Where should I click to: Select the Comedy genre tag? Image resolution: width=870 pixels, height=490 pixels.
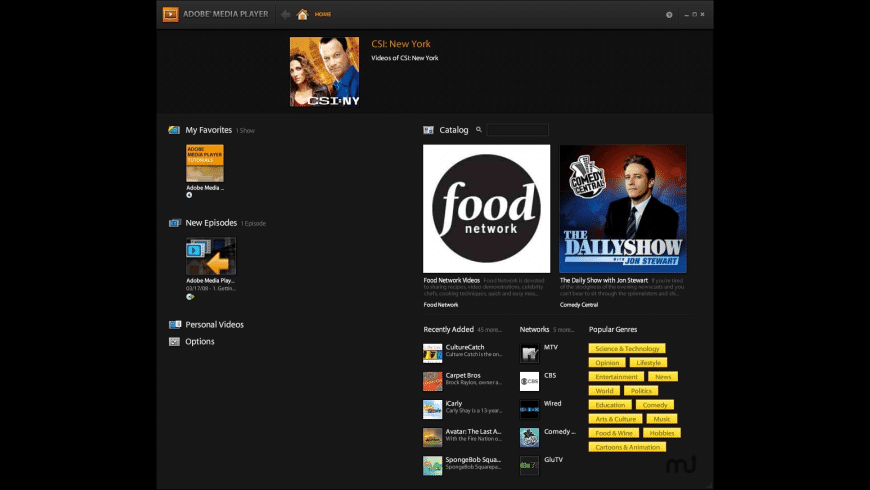[x=655, y=405]
